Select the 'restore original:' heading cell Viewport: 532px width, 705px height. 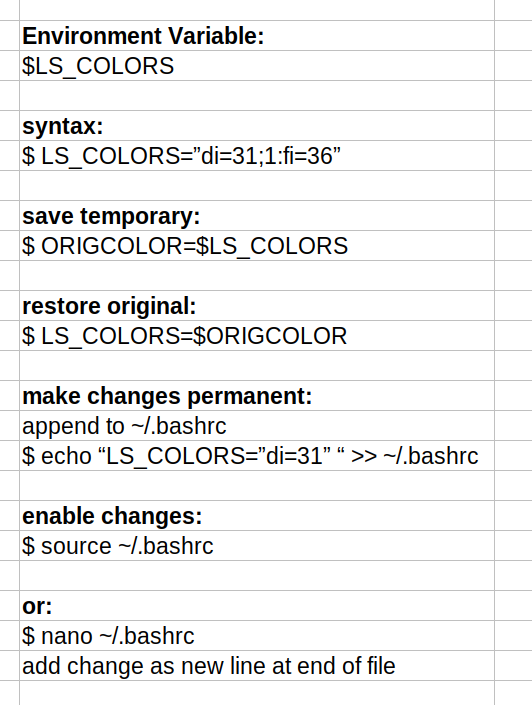click(257, 305)
